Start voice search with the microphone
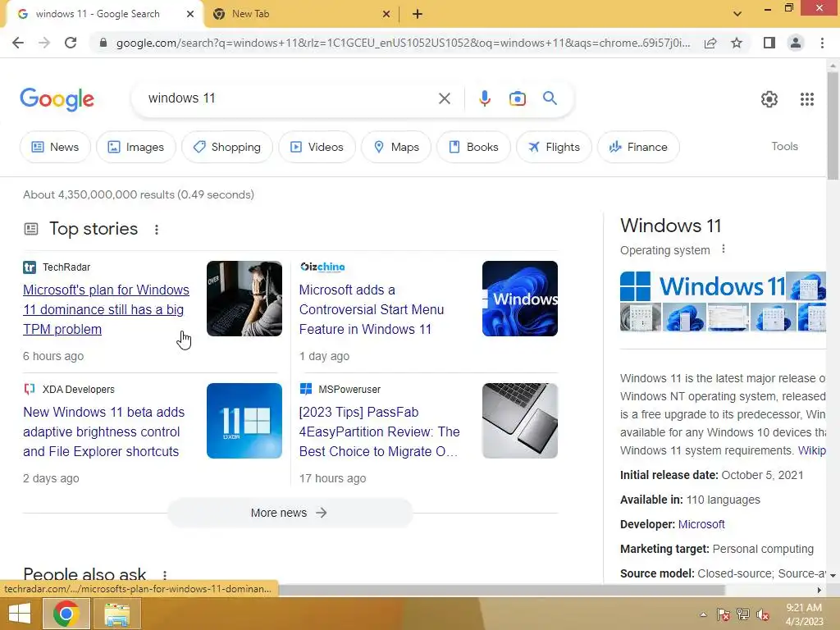 click(x=484, y=98)
